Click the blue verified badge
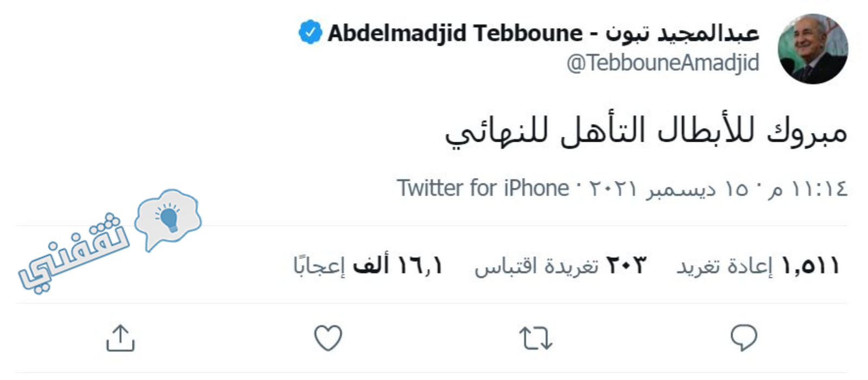Image resolution: width=868 pixels, height=380 pixels. coord(310,32)
